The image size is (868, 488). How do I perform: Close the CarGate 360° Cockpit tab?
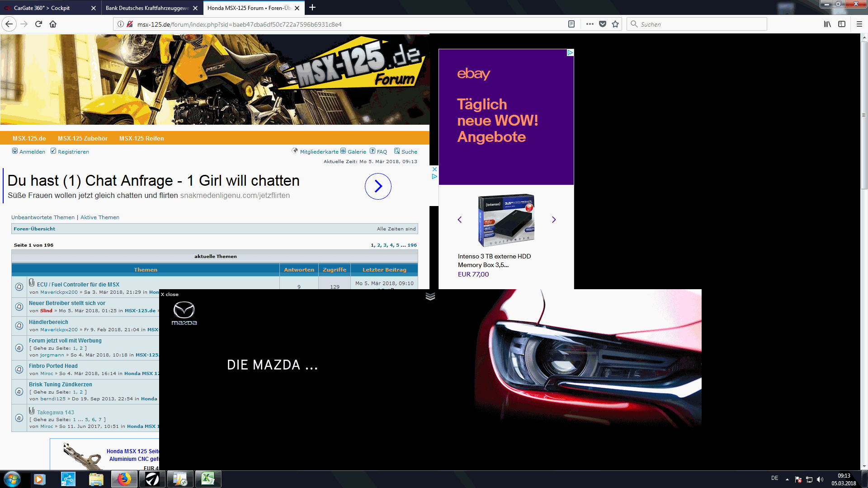click(x=94, y=8)
